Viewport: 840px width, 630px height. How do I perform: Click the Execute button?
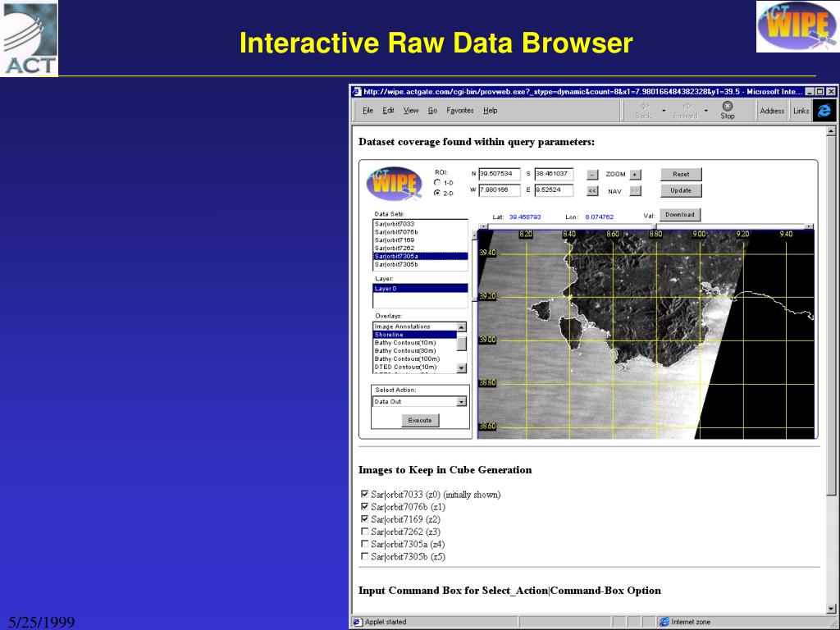pyautogui.click(x=420, y=421)
